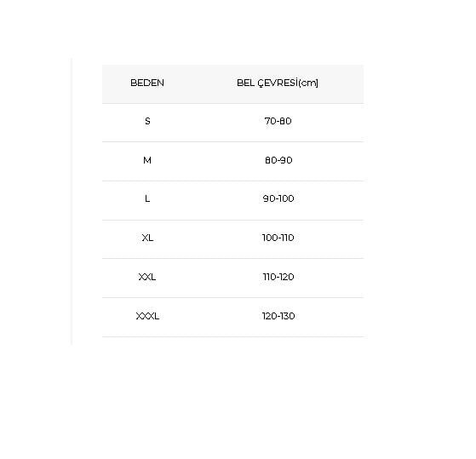Viewport: 476px width, 459px height.
Task: Select the M size cell
Action: 147,160
